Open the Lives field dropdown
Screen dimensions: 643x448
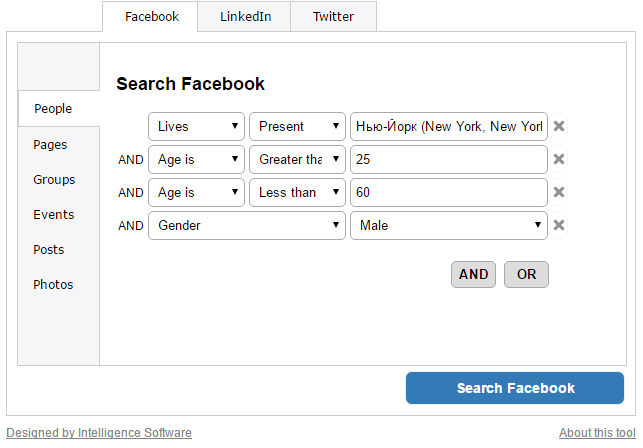pos(196,126)
